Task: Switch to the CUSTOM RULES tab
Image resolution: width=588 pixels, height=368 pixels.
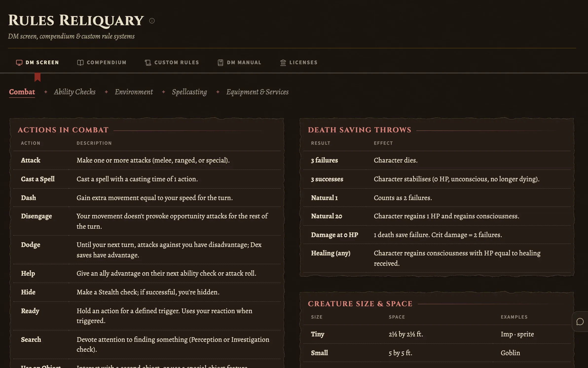Action: [172, 63]
